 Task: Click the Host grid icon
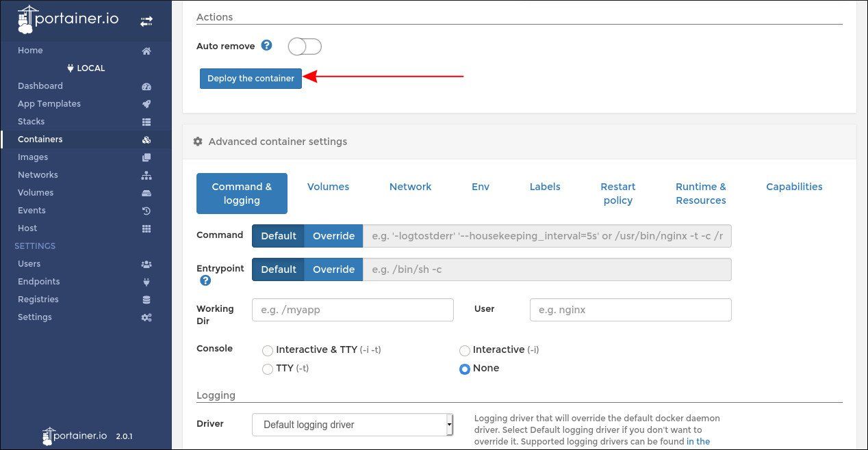tap(146, 228)
